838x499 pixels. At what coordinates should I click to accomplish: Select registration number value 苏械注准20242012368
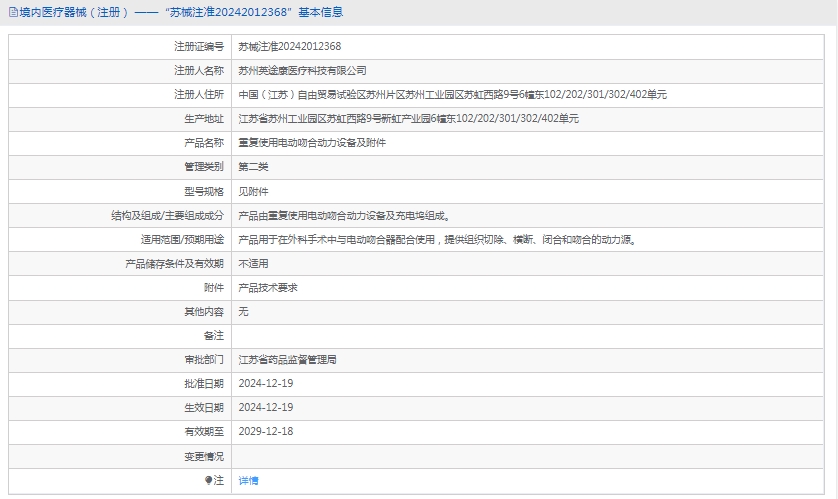(x=289, y=47)
